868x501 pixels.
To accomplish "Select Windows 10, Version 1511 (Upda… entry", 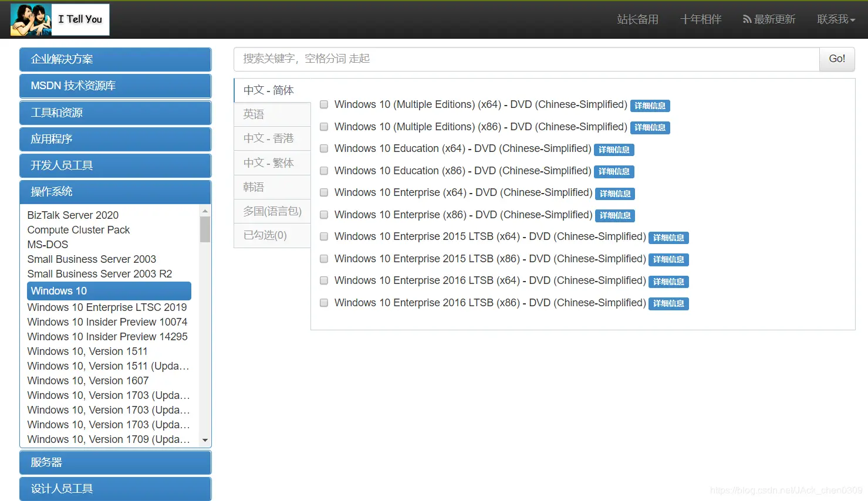I will click(109, 366).
